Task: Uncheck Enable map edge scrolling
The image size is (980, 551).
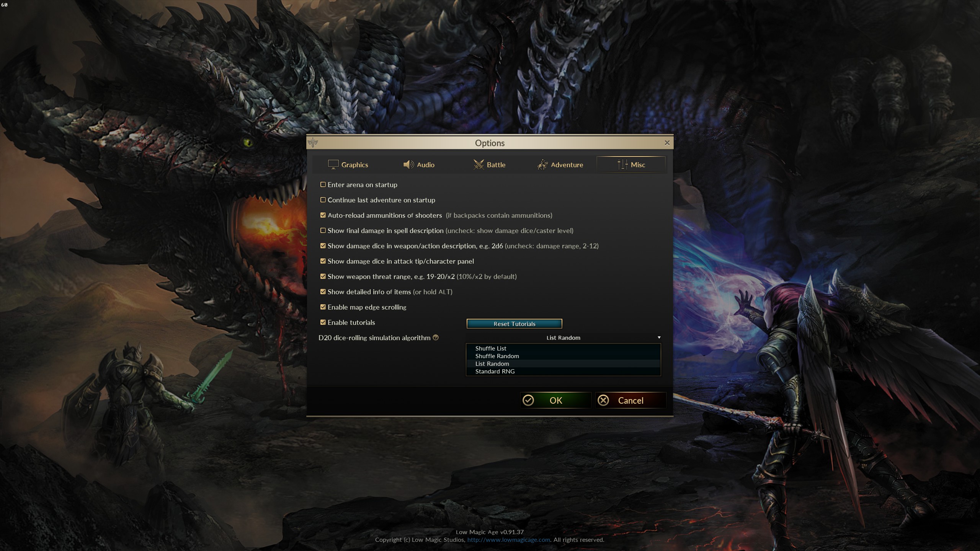Action: click(x=323, y=307)
